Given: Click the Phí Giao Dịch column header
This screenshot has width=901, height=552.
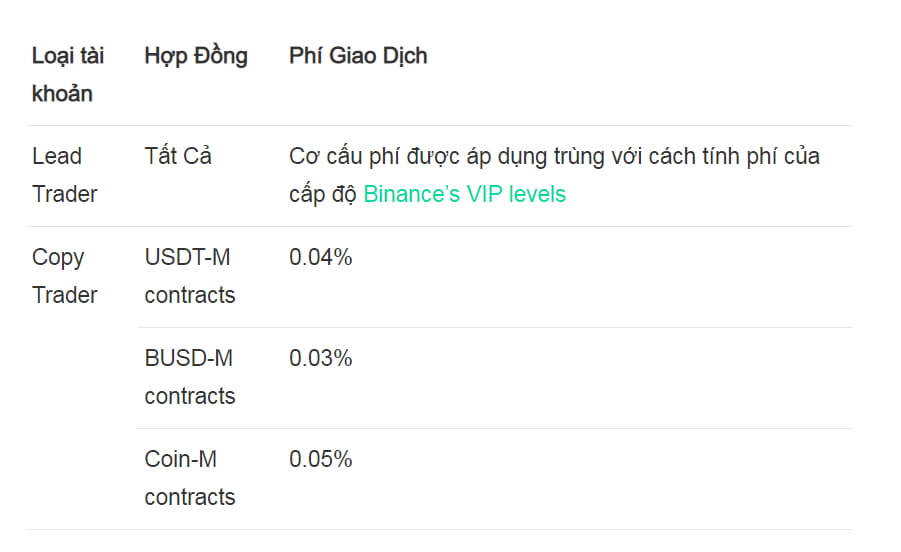Looking at the screenshot, I should [358, 56].
